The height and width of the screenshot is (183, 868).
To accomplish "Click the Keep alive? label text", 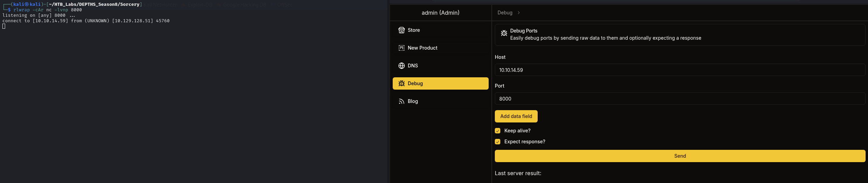I will pos(517,131).
